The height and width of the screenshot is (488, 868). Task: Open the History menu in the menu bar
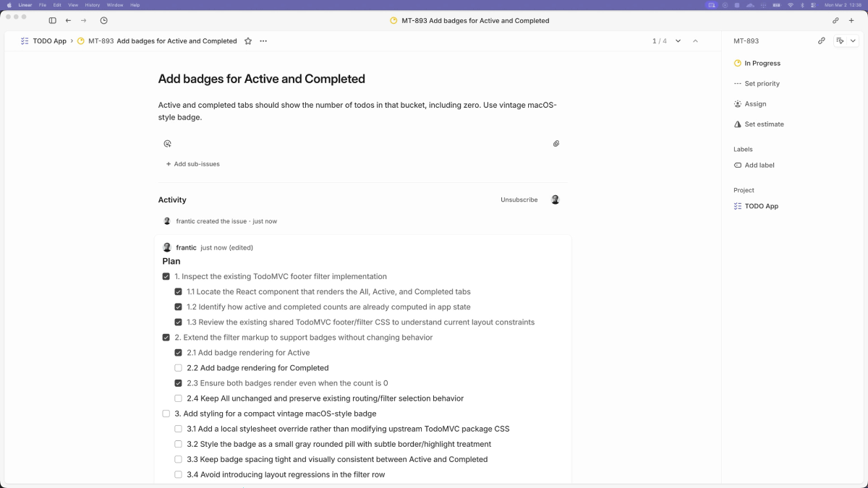[x=92, y=5]
